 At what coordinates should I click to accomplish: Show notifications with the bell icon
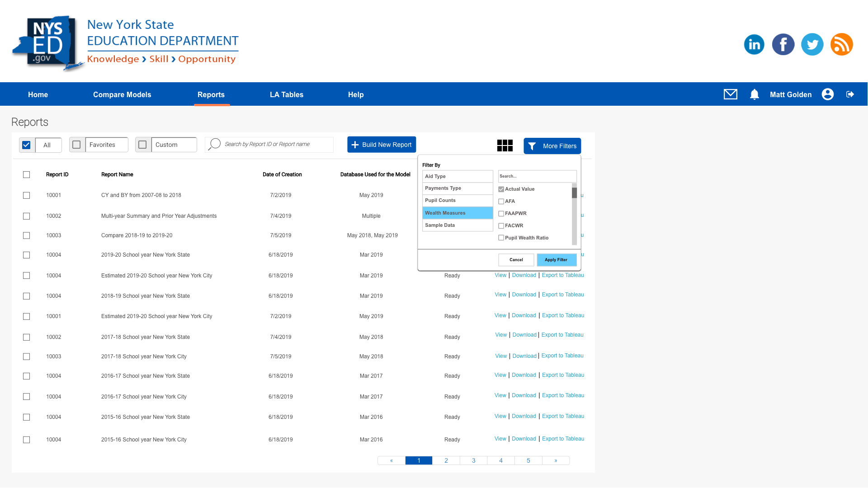pyautogui.click(x=754, y=94)
